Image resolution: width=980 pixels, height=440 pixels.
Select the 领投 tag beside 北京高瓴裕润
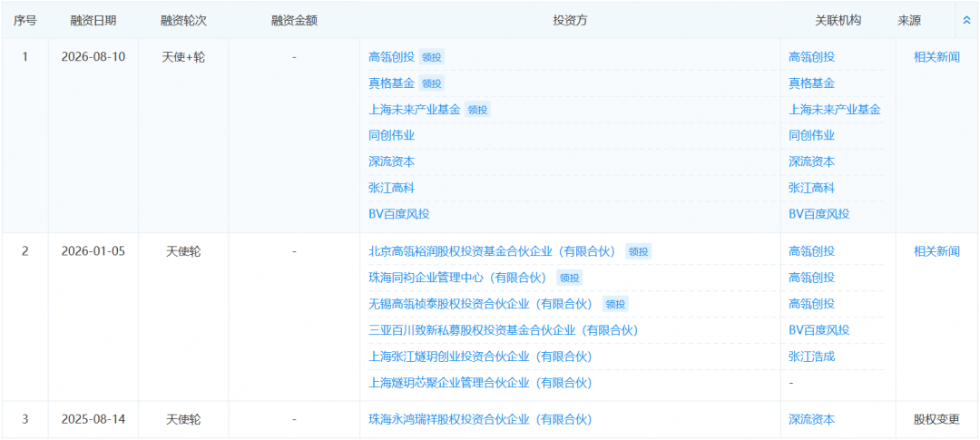point(639,251)
